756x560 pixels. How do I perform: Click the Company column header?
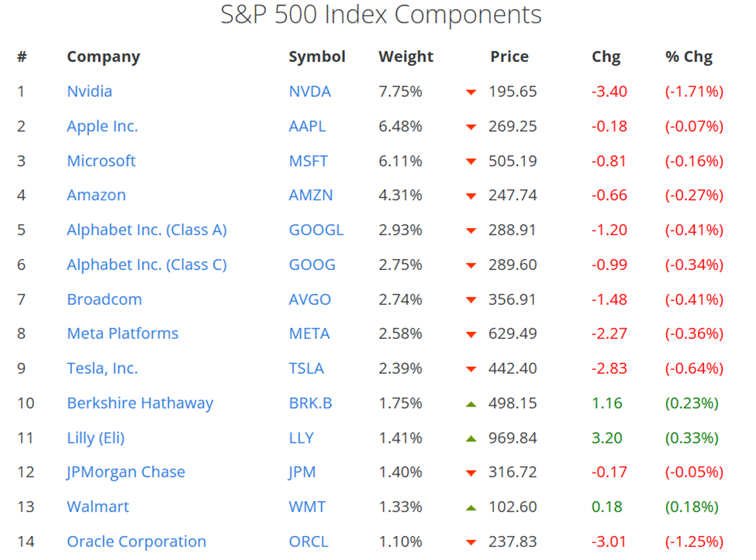pyautogui.click(x=103, y=57)
